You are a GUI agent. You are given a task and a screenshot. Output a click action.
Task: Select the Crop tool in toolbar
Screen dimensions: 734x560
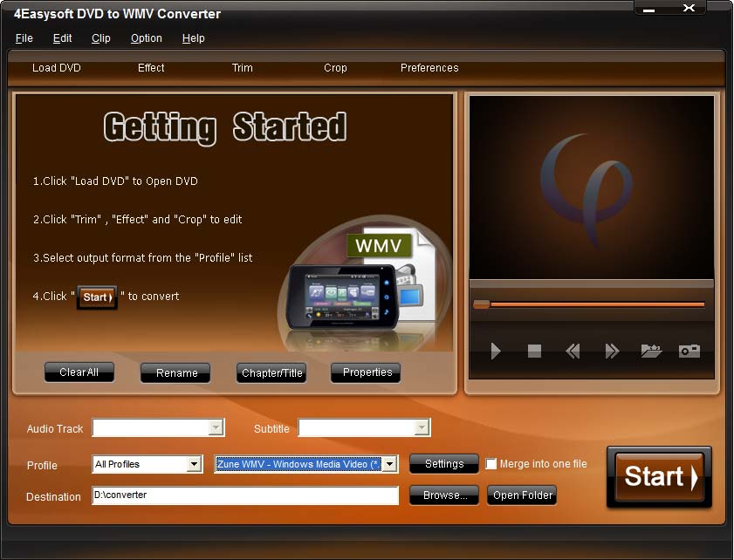click(335, 68)
